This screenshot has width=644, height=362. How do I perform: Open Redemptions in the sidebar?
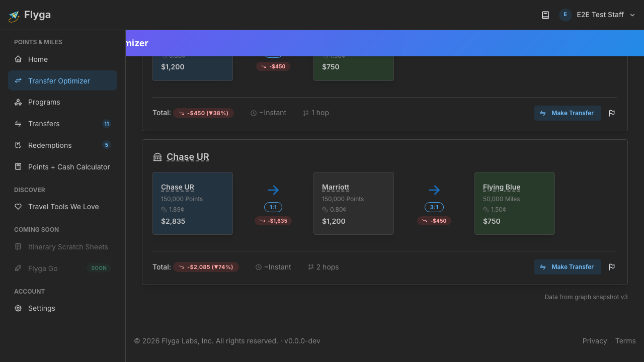pos(62,145)
